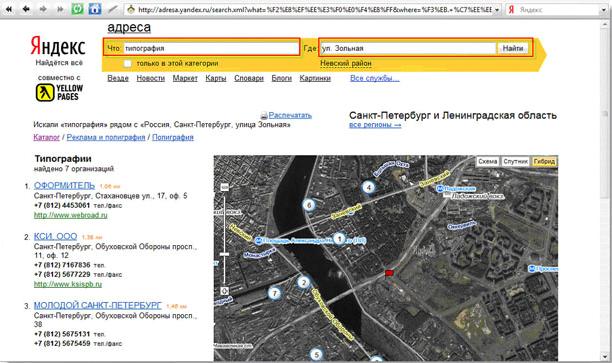Switch the map to Спутник view
The width and height of the screenshot is (612, 363).
click(x=516, y=161)
